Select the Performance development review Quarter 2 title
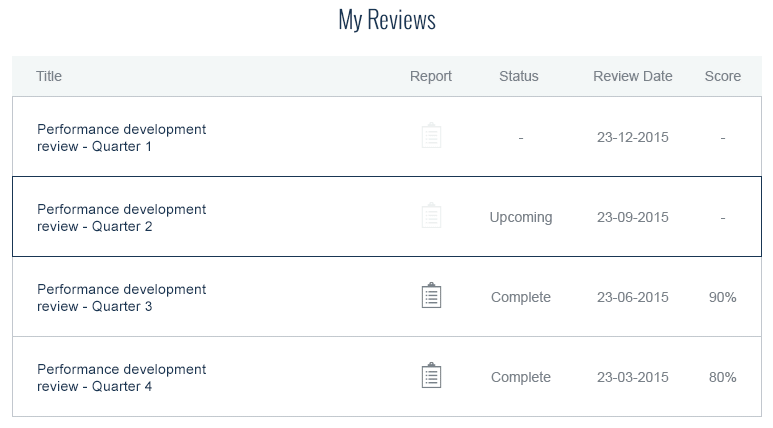773x428 pixels. coord(121,217)
